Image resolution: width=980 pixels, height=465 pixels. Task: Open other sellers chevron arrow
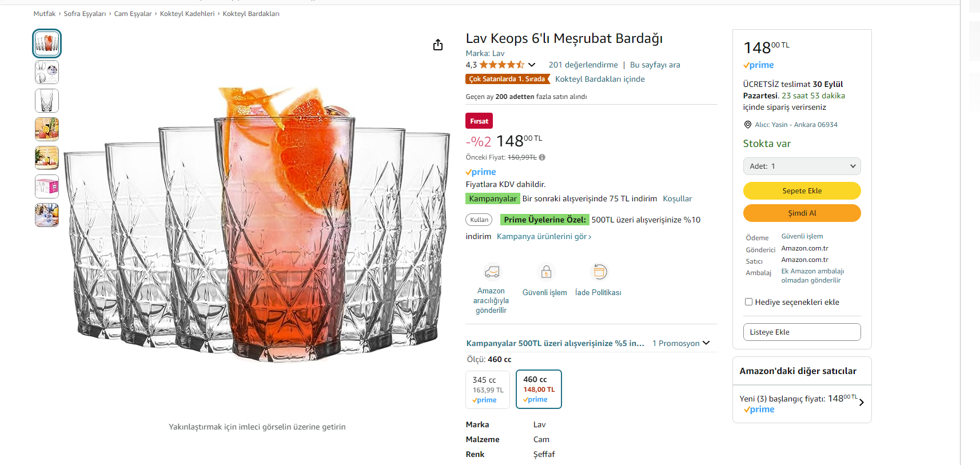pos(861,403)
